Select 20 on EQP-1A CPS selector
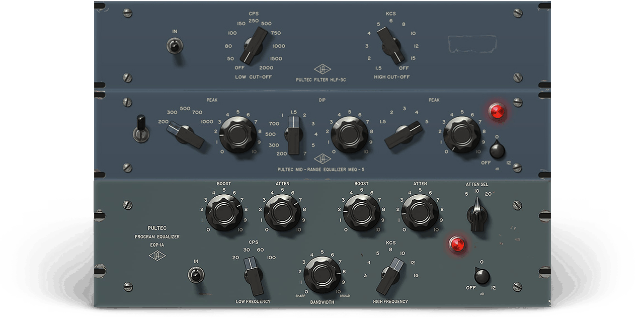 [x=235, y=258]
